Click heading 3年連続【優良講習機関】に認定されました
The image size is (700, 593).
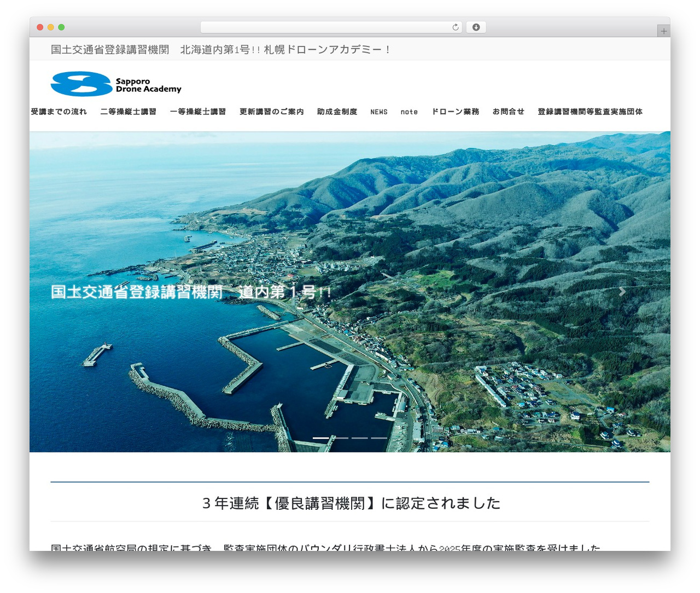(x=351, y=503)
